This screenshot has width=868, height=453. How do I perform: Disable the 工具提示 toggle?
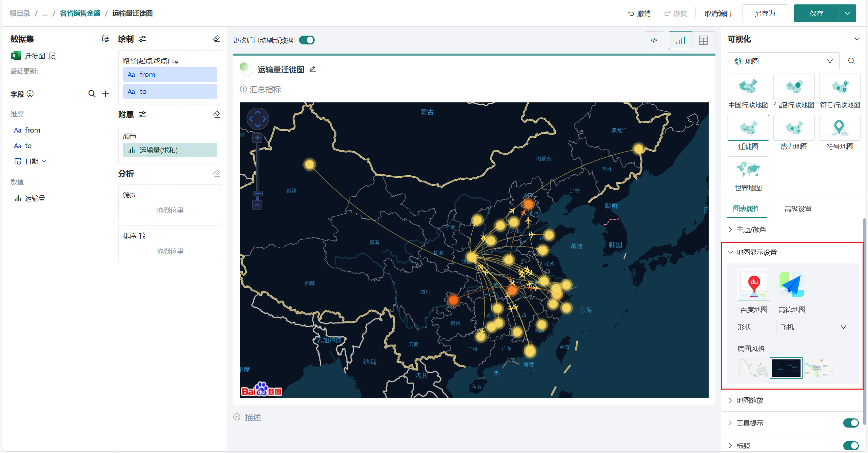click(x=851, y=423)
